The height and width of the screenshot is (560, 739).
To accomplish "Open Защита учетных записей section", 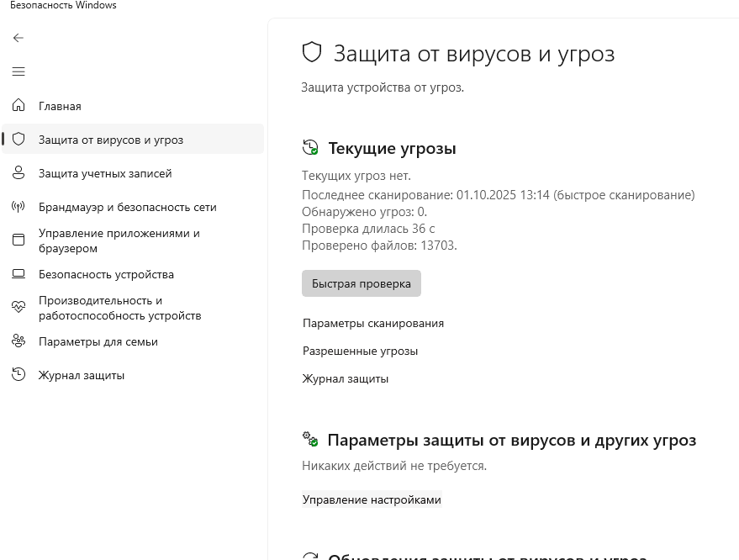I will pyautogui.click(x=105, y=173).
